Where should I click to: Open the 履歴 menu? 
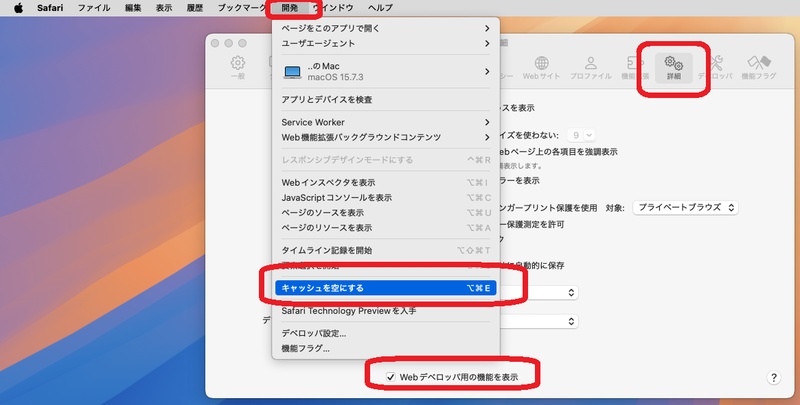pos(194,8)
